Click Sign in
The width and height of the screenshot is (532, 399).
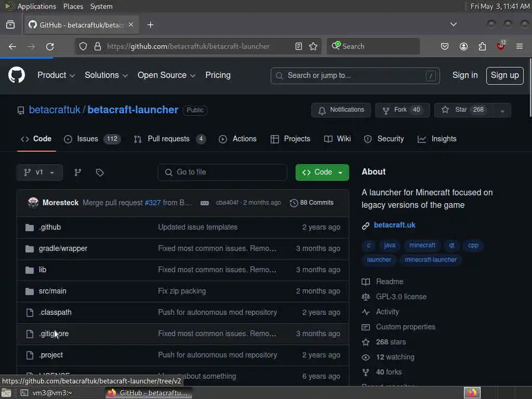coord(465,75)
